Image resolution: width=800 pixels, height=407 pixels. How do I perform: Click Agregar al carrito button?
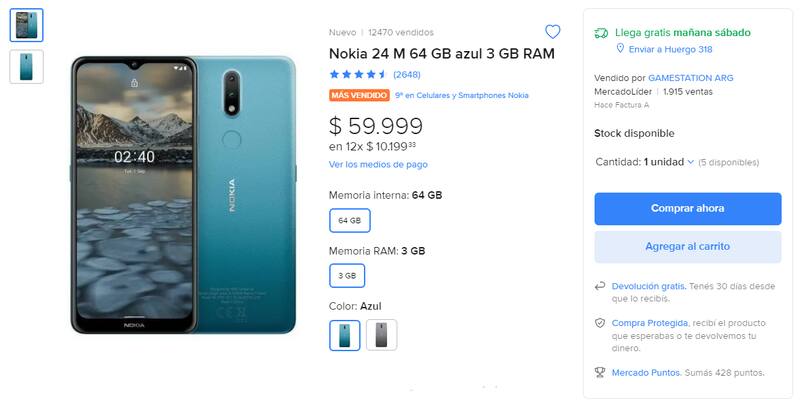[x=687, y=246]
